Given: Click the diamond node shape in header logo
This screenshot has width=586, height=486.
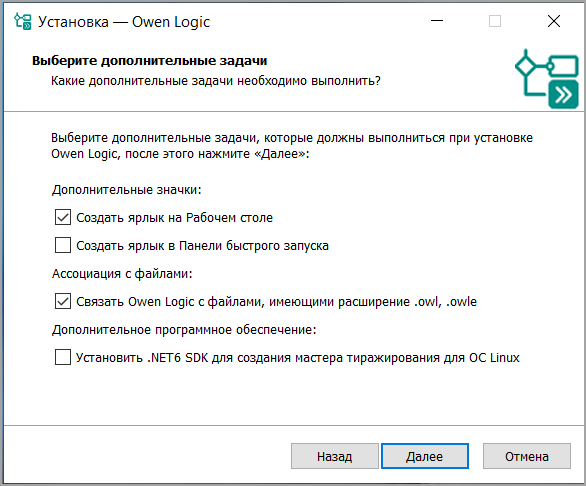Looking at the screenshot, I should tap(525, 66).
